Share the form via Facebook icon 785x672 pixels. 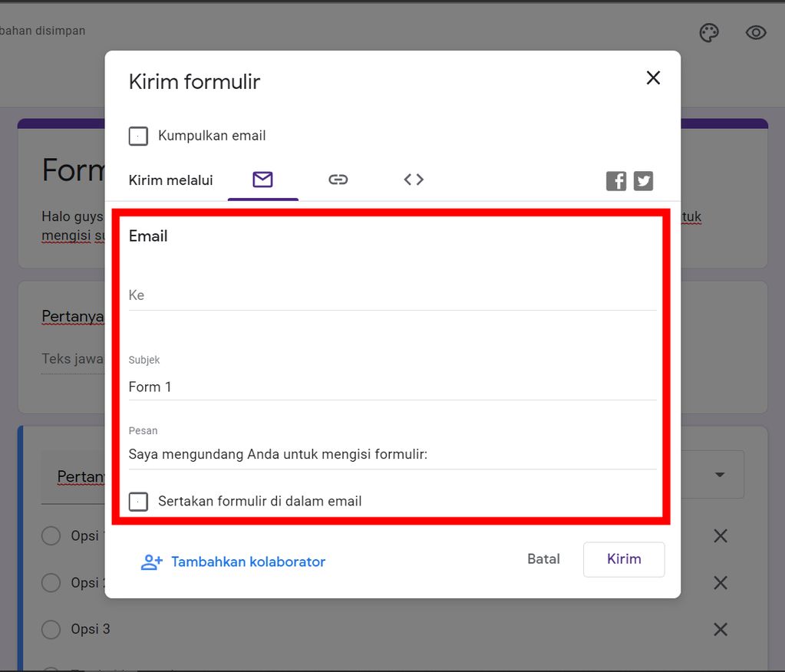click(x=615, y=180)
